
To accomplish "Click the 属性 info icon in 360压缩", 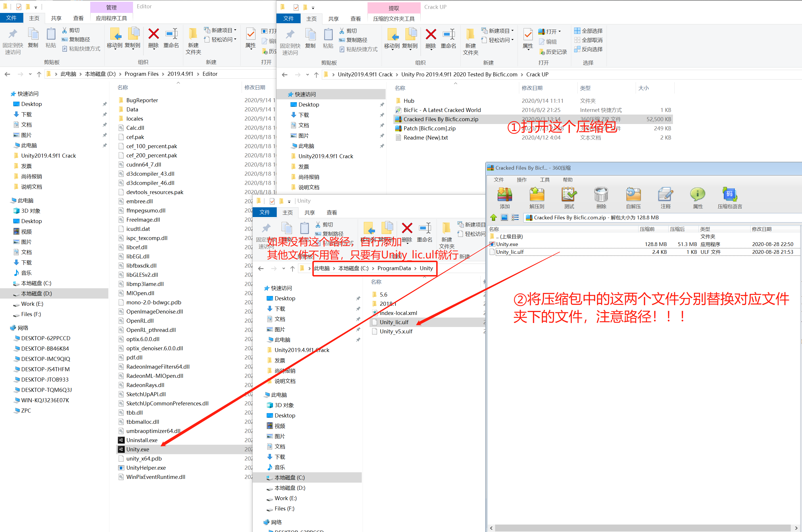I will pyautogui.click(x=697, y=195).
